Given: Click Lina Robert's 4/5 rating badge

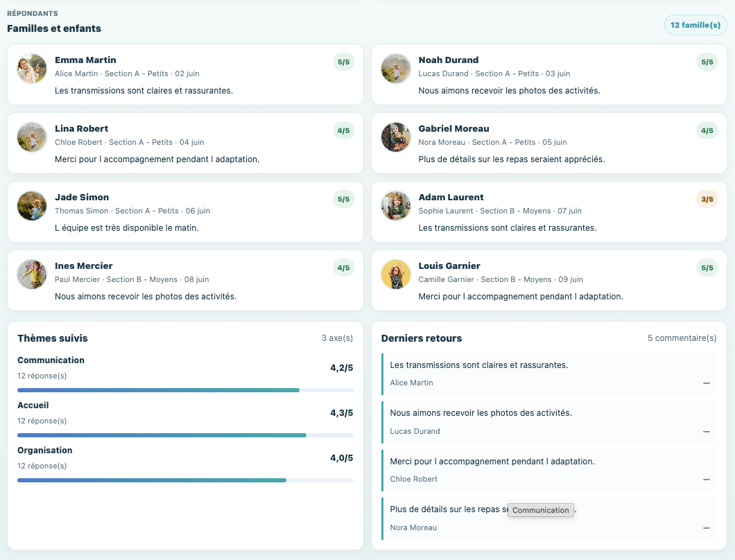Looking at the screenshot, I should pyautogui.click(x=344, y=131).
